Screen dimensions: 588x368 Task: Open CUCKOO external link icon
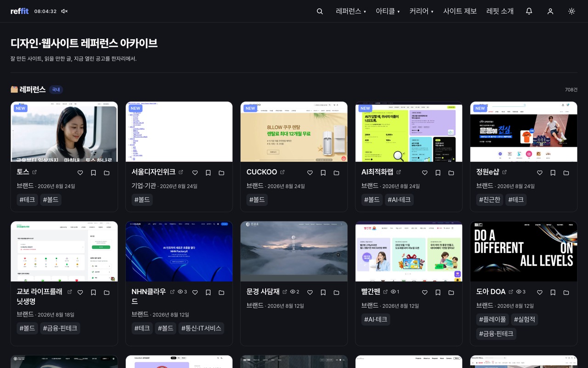[x=282, y=172]
